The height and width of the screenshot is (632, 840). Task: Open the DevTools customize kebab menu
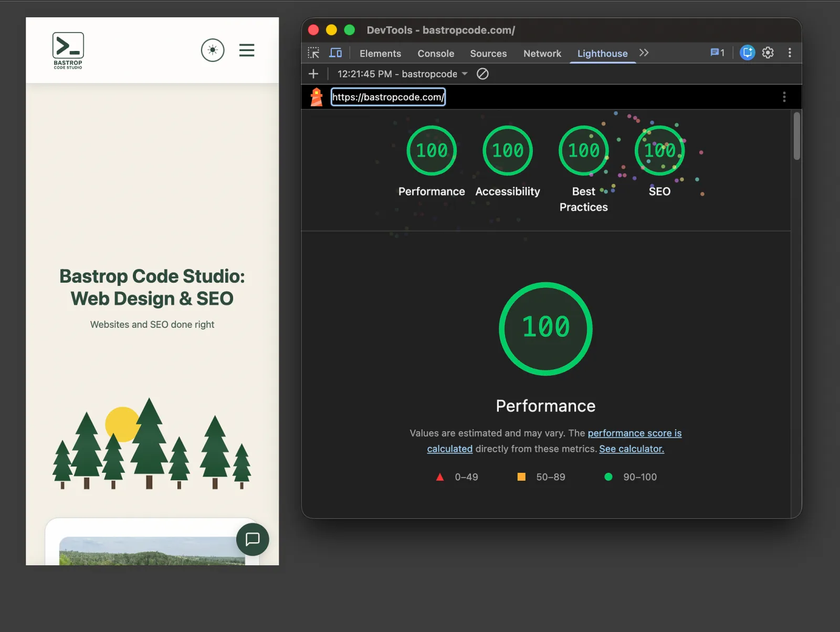790,53
